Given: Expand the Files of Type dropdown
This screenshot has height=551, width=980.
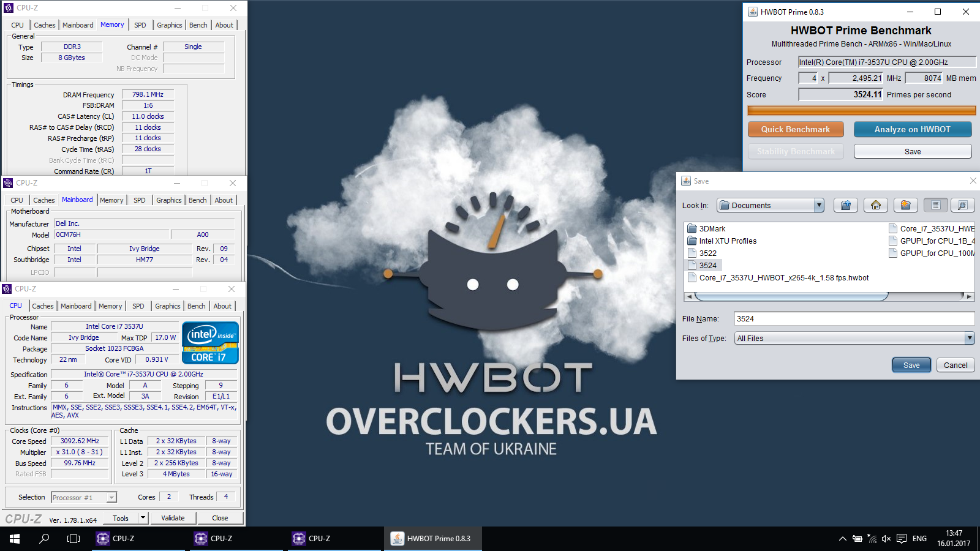Looking at the screenshot, I should pos(969,338).
